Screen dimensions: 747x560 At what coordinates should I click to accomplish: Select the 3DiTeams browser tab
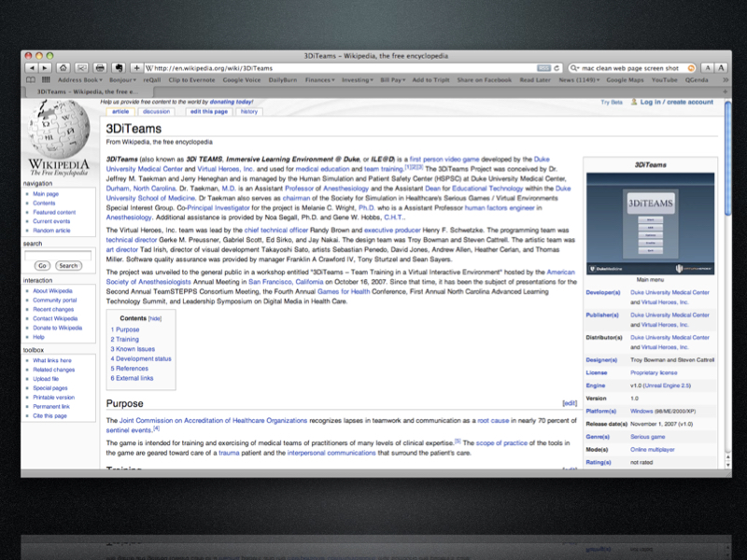[88, 91]
